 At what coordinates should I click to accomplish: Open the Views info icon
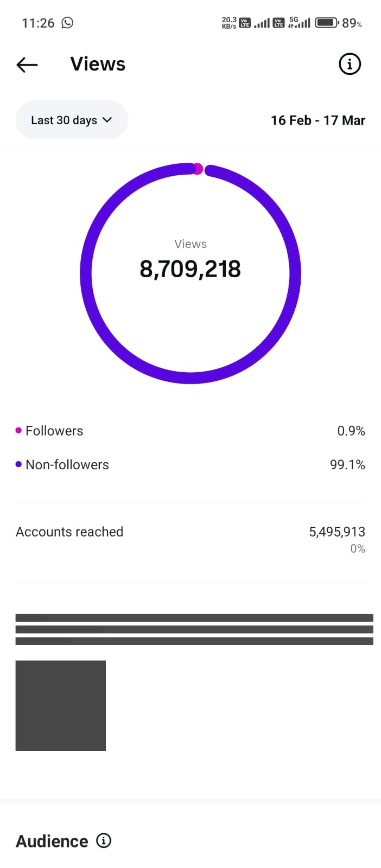[x=350, y=64]
